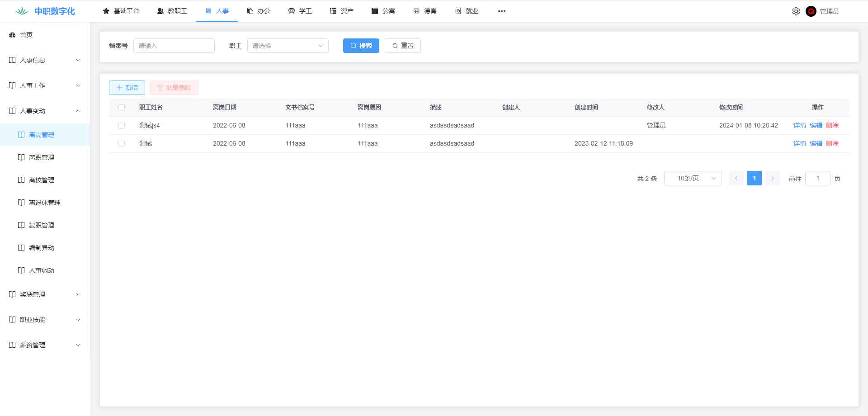868x416 pixels.
Task: Click the 首页 dashboard icon in sidebar
Action: click(x=12, y=35)
